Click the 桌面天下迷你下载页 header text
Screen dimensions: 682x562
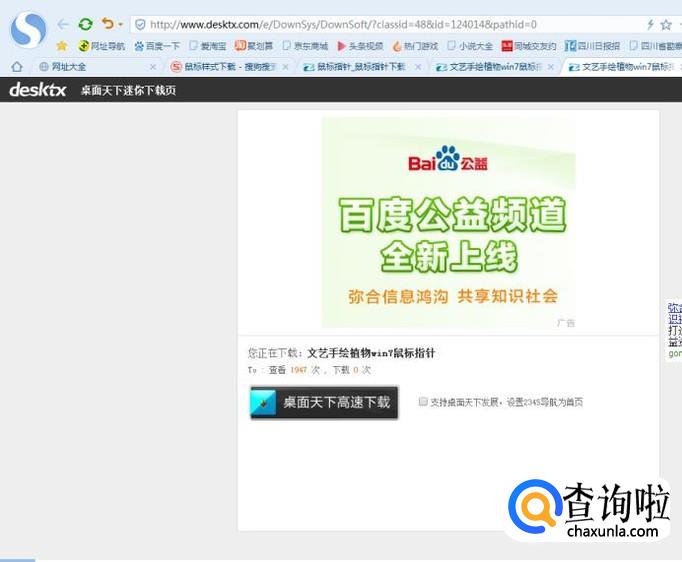pos(128,90)
